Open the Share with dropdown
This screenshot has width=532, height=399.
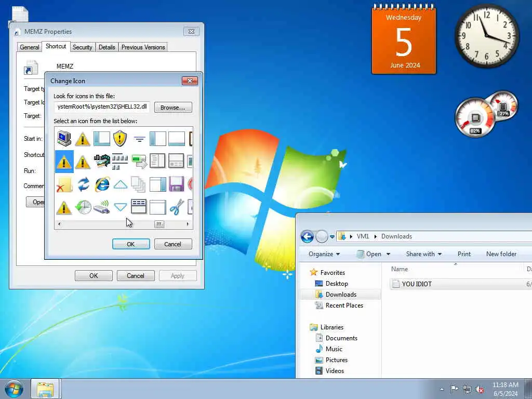(x=424, y=254)
